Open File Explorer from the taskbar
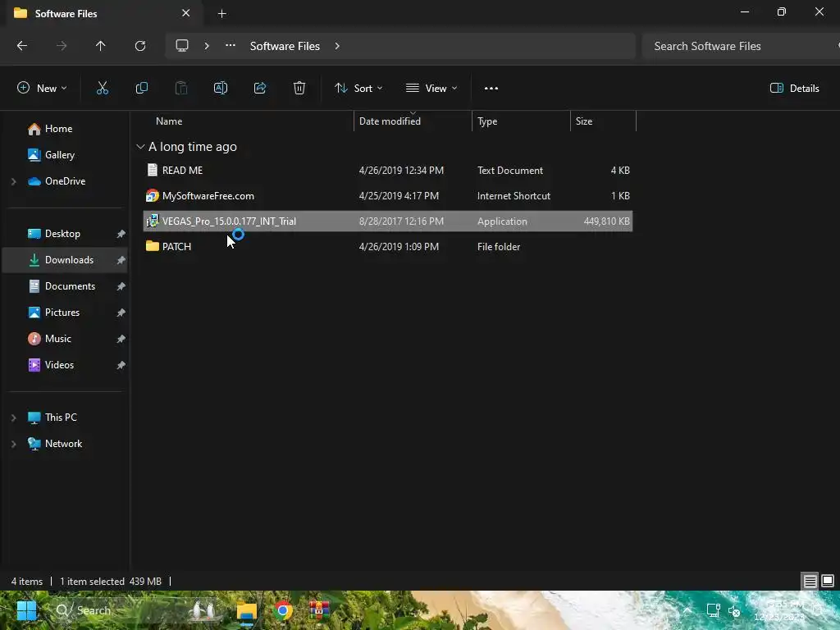 click(247, 610)
